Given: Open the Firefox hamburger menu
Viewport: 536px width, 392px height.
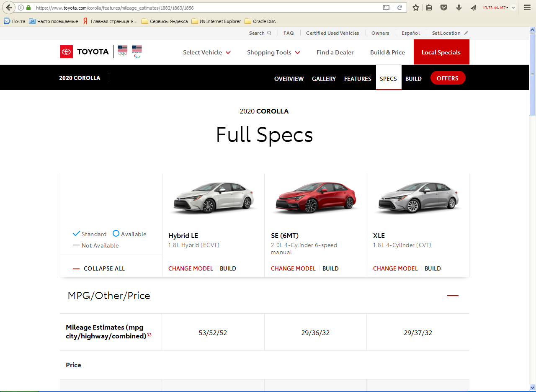Looking at the screenshot, I should (x=527, y=8).
